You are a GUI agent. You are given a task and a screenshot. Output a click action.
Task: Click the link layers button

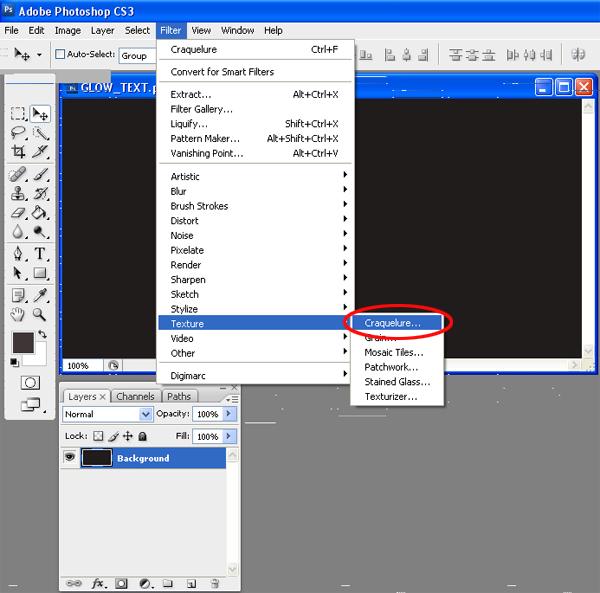[73, 583]
